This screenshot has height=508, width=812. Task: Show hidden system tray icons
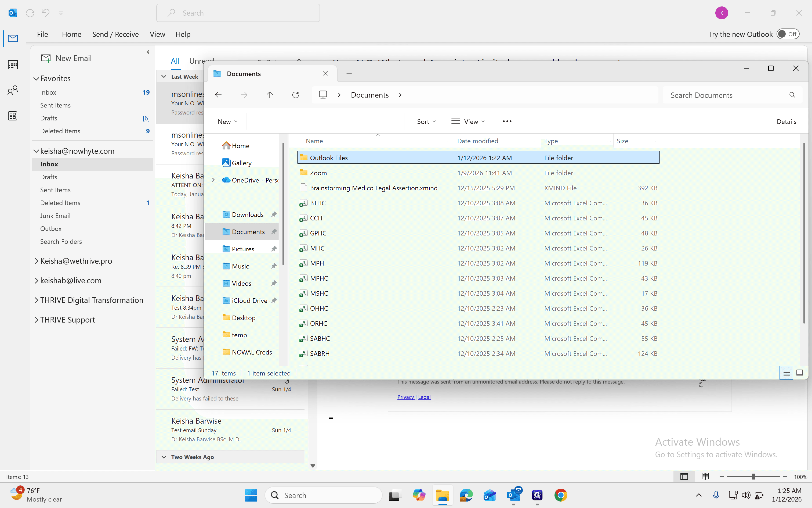[x=699, y=495]
